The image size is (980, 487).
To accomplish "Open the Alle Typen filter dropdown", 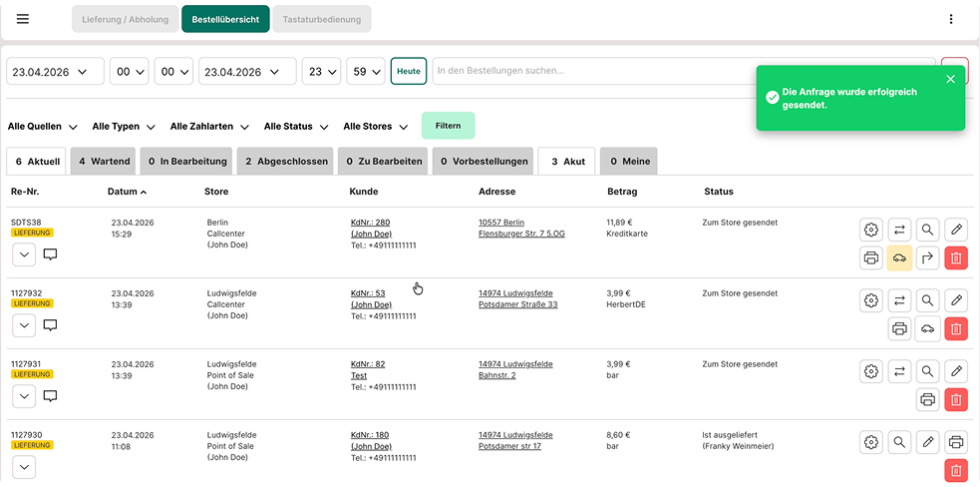I will pyautogui.click(x=124, y=127).
